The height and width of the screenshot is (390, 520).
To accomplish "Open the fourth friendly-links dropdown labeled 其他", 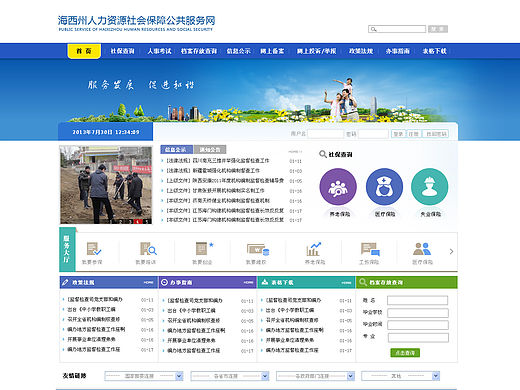I will [400, 376].
